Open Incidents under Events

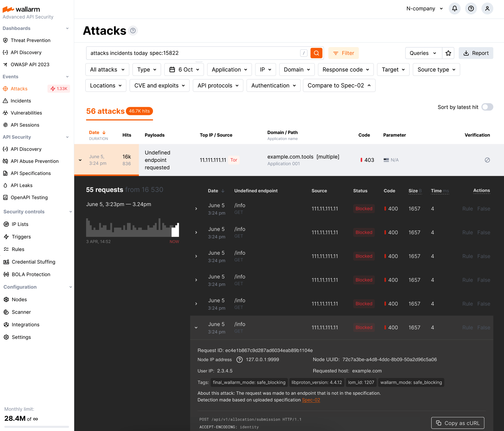21,101
